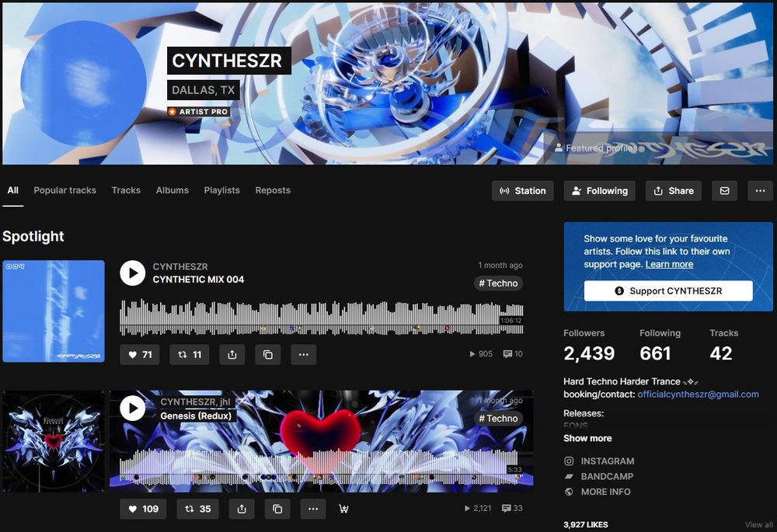This screenshot has height=532, width=777.
Task: Share Genesis (Redux) track icon
Action: 242,509
